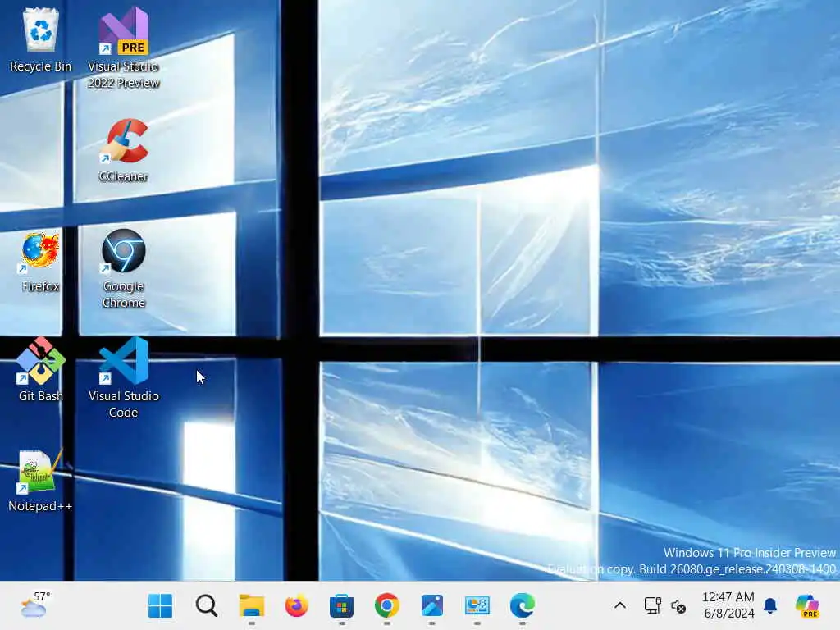Open Microsoft Edge from the taskbar
The image size is (840, 630).
[523, 606]
